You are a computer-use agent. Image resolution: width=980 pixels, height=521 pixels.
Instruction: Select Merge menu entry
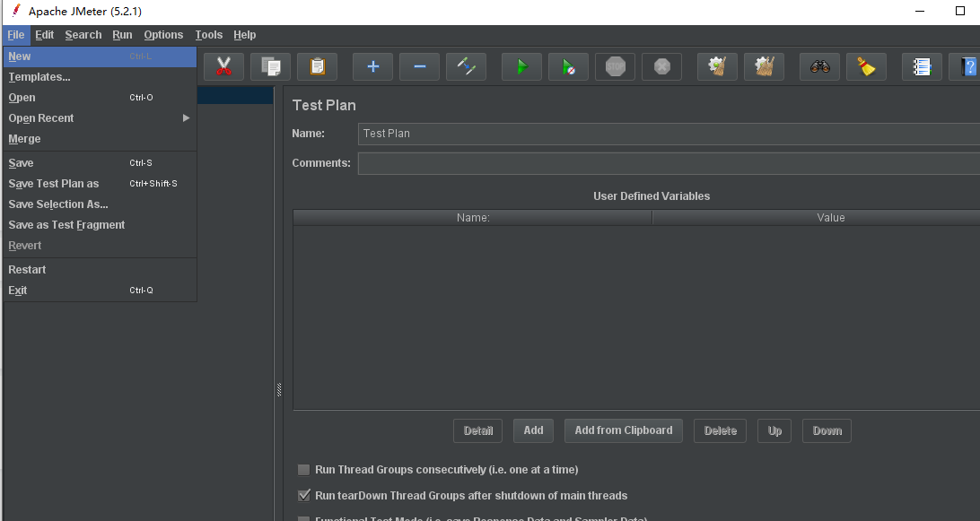pos(100,139)
